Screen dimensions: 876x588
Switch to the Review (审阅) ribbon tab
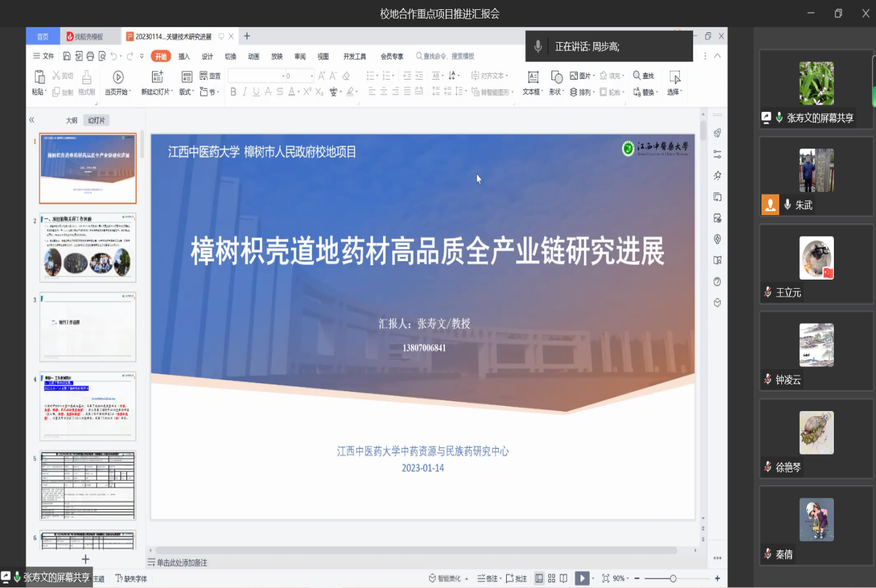[x=300, y=57]
